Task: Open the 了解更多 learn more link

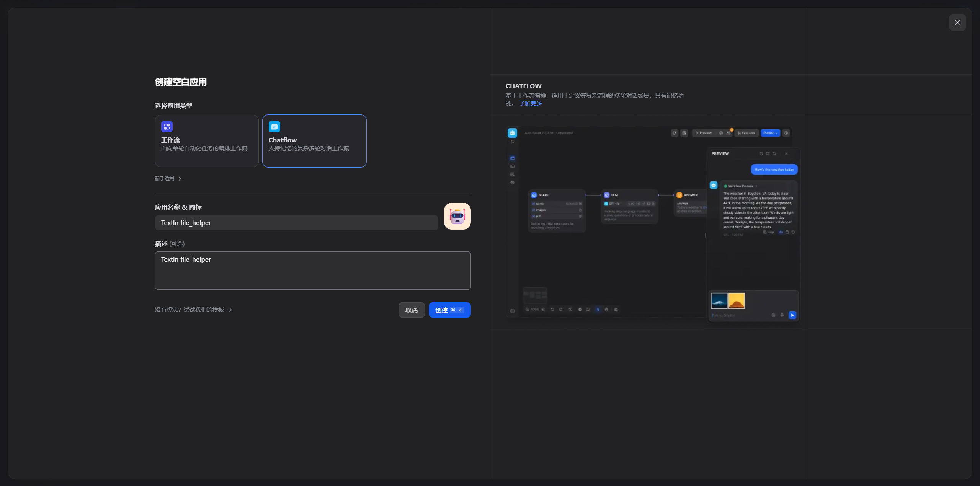Action: 530,103
